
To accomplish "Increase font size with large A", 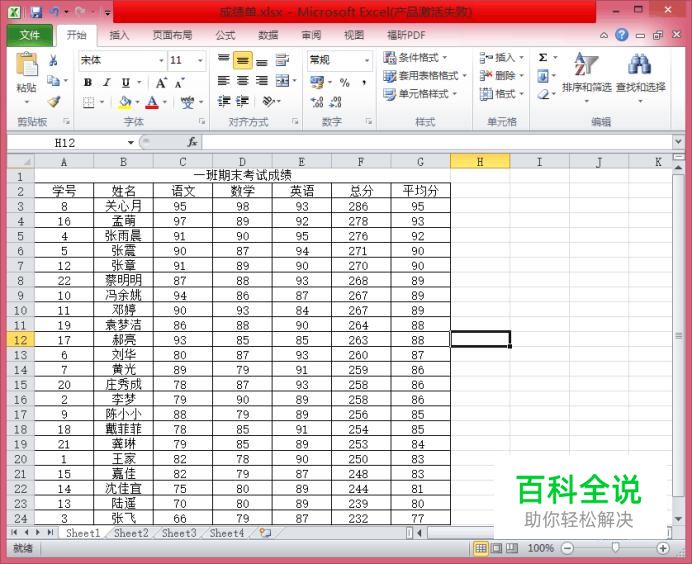I will tap(161, 83).
